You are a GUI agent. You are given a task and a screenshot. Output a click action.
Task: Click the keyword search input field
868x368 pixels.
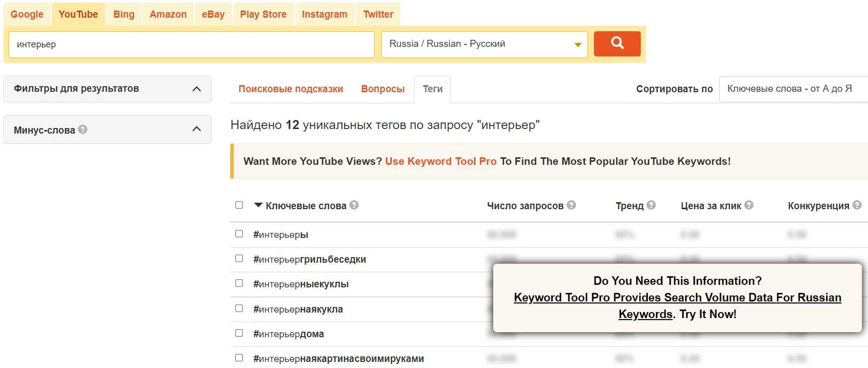pyautogui.click(x=191, y=44)
